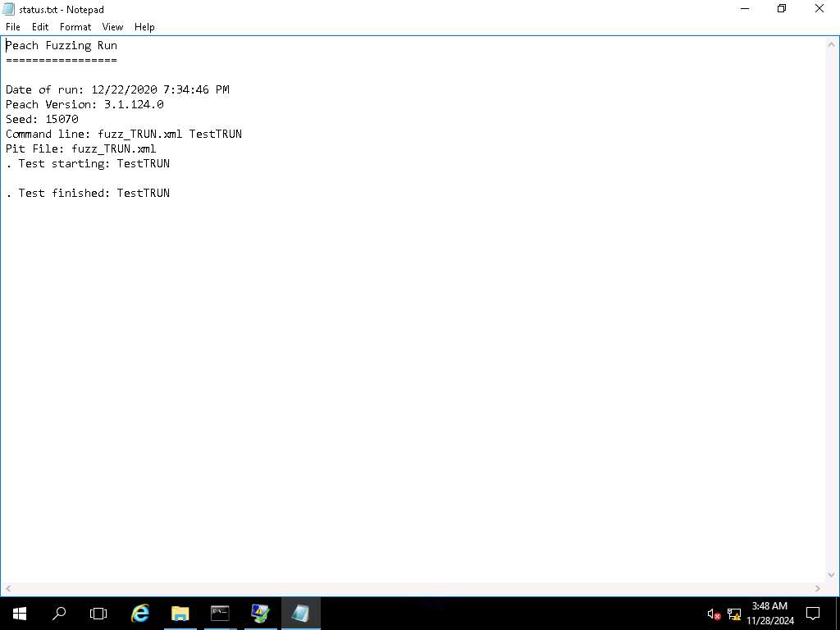Click the taskbar search magnifier icon
Viewport: 840px width, 630px height.
coord(59,613)
